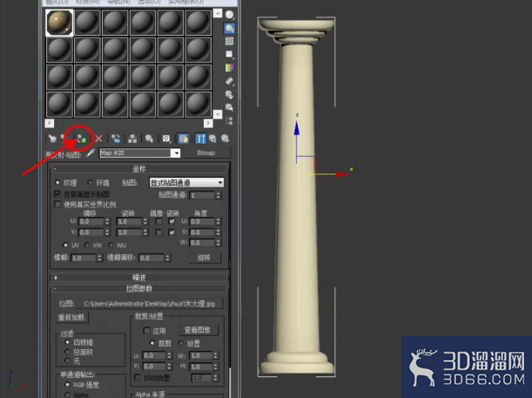Click sample slots scroll down arrow
532x398 pixels.
click(x=218, y=114)
